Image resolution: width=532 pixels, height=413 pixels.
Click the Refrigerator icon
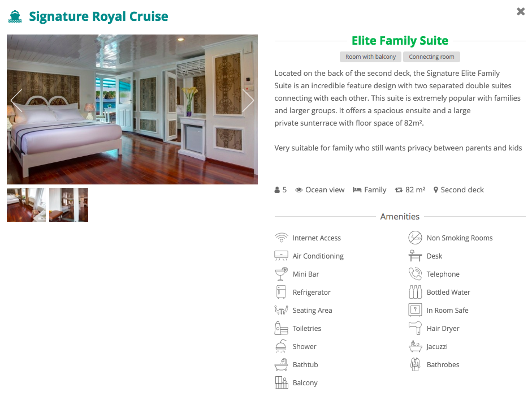pyautogui.click(x=281, y=292)
